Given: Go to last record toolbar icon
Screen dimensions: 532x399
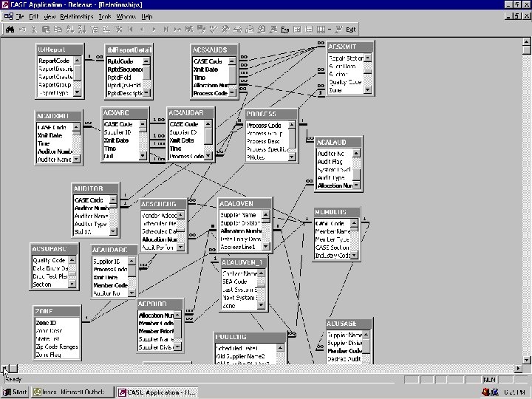Looking at the screenshot, I should coord(166,30).
